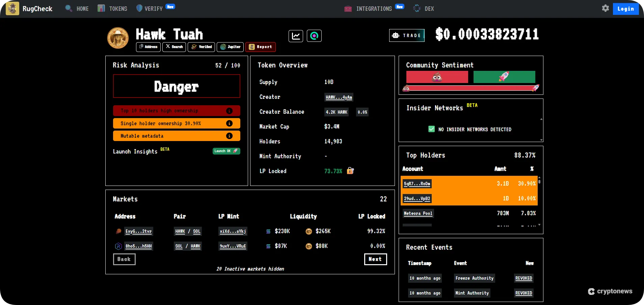Click info icon on Mutable metadata warning

click(229, 136)
